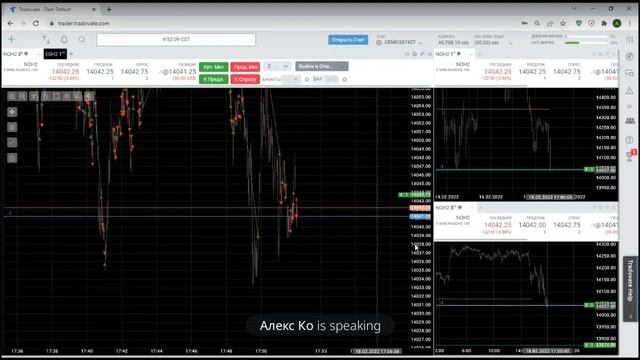Image resolution: width=640 pixels, height=360 pixels.
Task: Click the community people icon in right sidebar
Action: point(630,121)
